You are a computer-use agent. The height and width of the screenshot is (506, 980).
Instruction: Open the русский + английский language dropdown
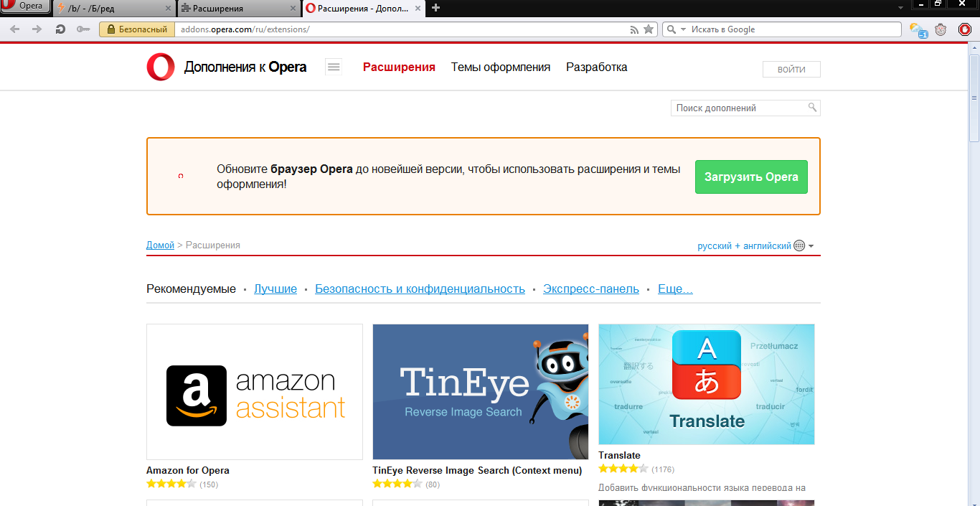pos(755,245)
